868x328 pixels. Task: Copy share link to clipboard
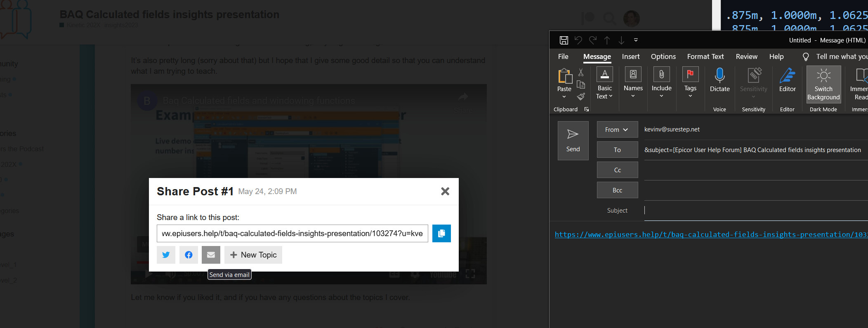click(441, 234)
